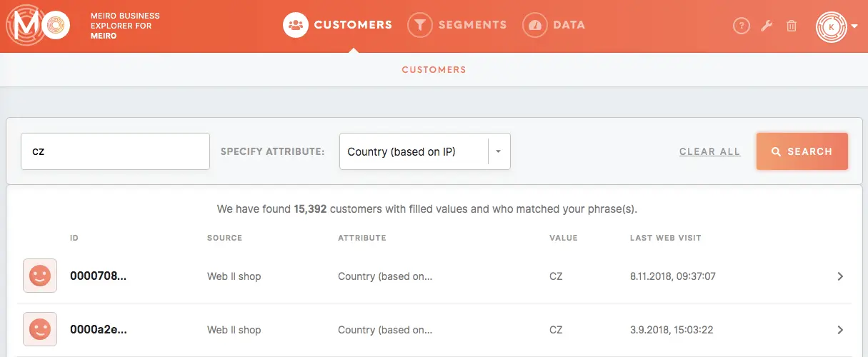
Task: Click CZ value in row 0000708...
Action: (556, 276)
